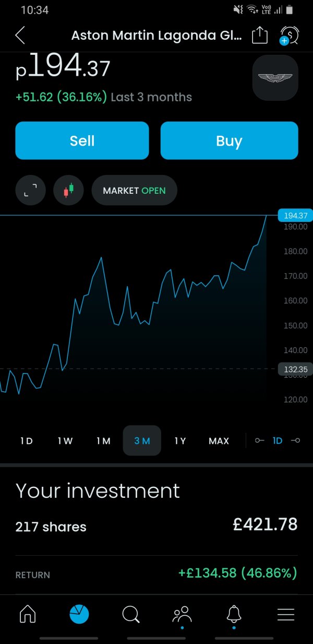Screen dimensions: 313x644
Task: Switch chart to 1M range
Action: point(103,441)
